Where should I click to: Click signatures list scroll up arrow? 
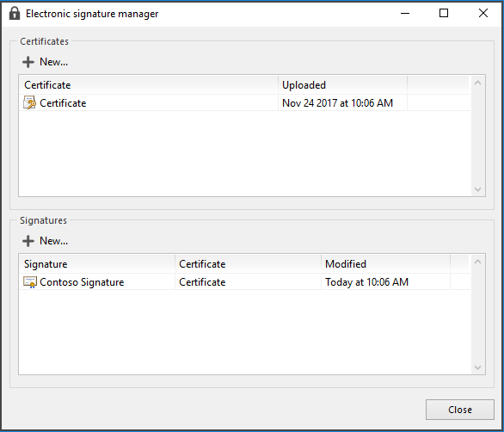point(477,262)
